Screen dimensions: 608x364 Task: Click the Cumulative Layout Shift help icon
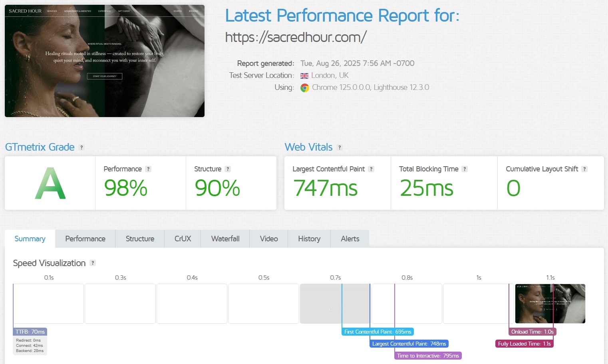pyautogui.click(x=584, y=169)
